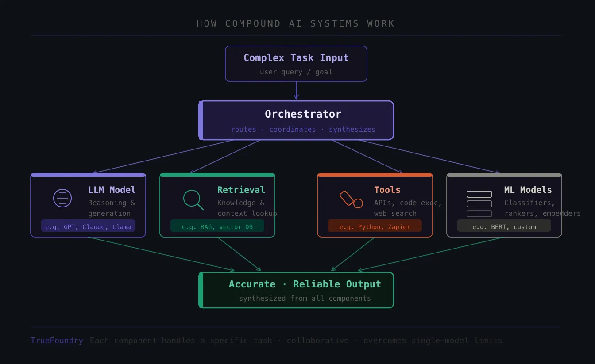Click the 'LLM Model' heading
595x364 pixels.
(112, 190)
